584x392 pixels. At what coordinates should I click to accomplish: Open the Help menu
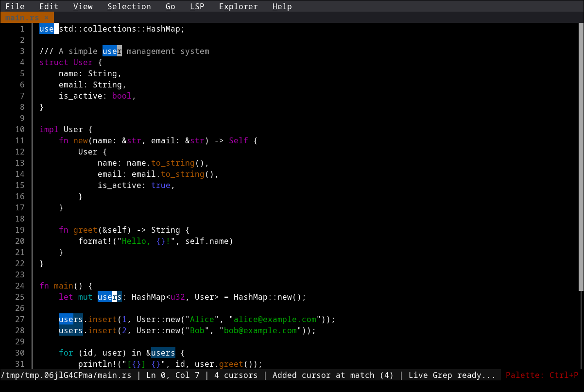[x=282, y=6]
